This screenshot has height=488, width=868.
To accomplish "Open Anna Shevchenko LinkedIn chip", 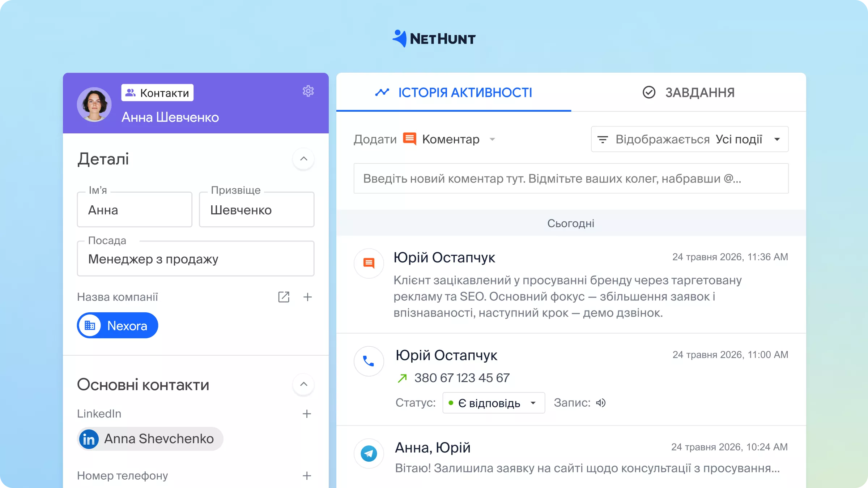I will 150,439.
